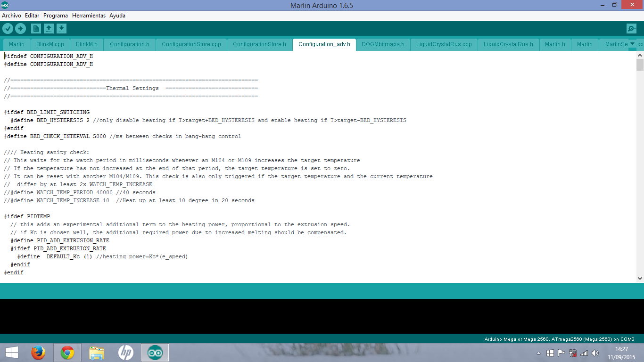Click the 'Thermal Settings' comment header
Viewport: 644px width, 362px height.
(132, 88)
